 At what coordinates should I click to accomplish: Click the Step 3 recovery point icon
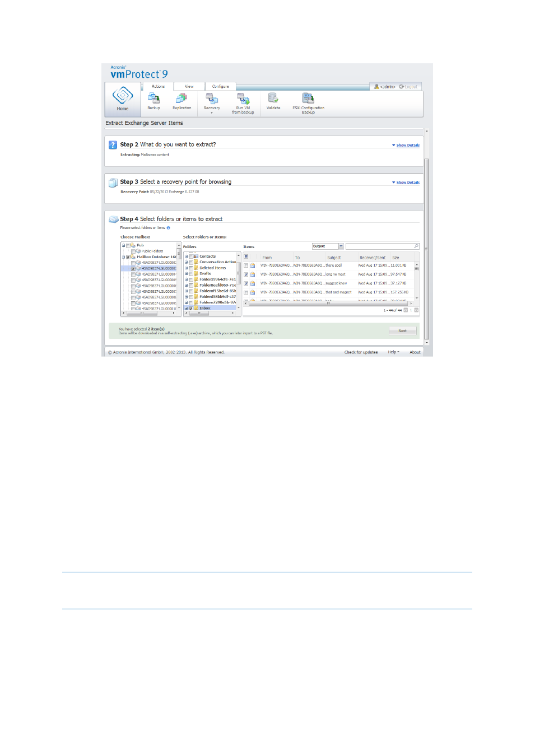(x=113, y=182)
